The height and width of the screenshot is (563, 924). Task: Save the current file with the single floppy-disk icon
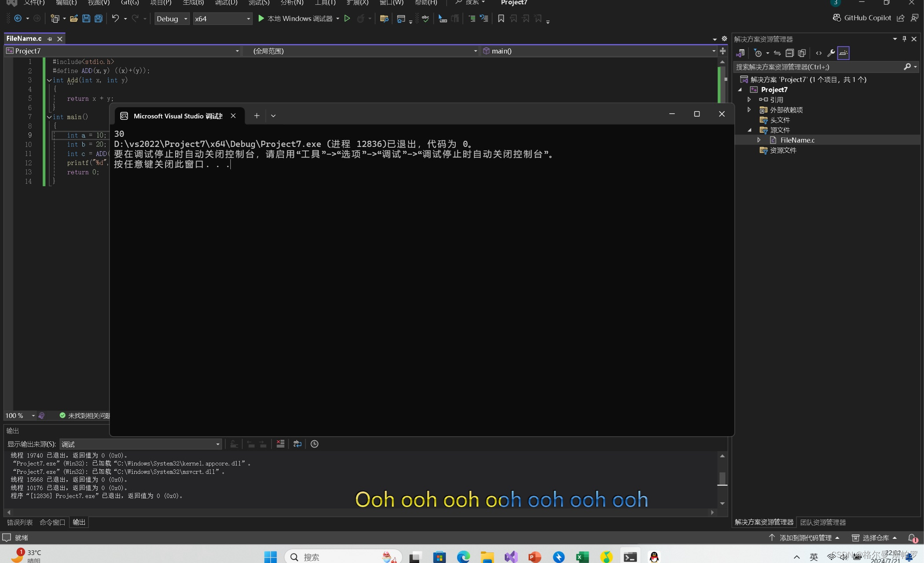pyautogui.click(x=86, y=18)
